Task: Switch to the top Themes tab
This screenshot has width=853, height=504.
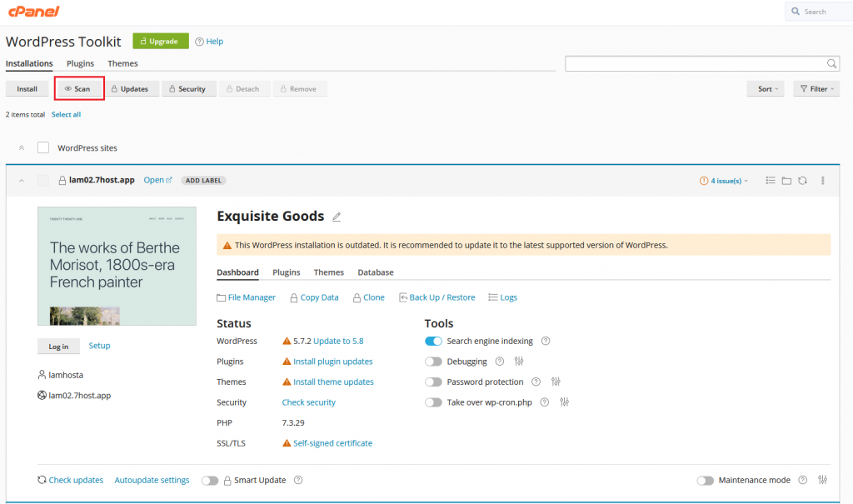Action: [123, 63]
